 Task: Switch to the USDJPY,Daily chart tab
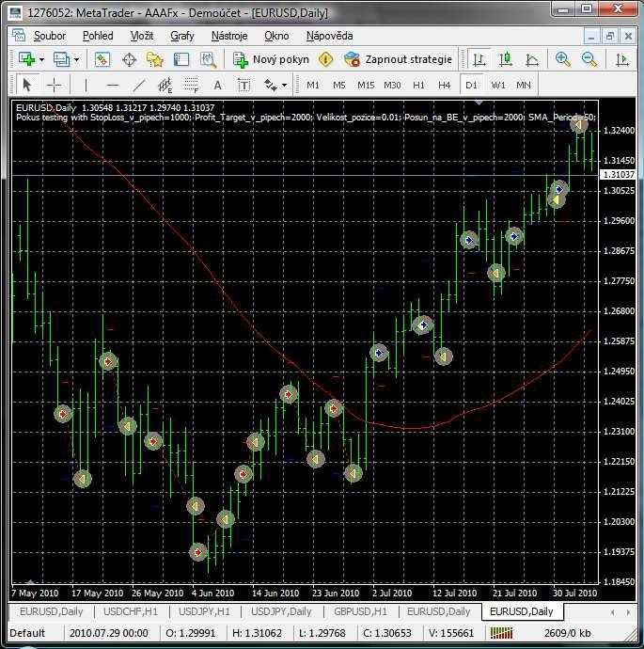pos(281,611)
